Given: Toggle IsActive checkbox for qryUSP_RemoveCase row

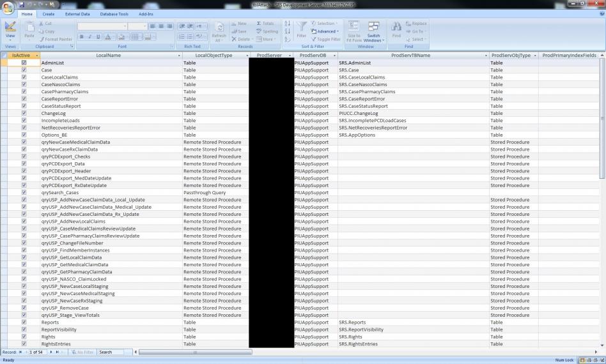Looking at the screenshot, I should point(24,308).
